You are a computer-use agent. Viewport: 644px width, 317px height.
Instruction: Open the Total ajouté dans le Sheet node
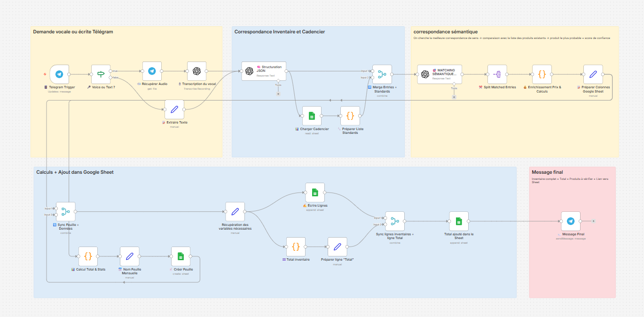pos(459,221)
